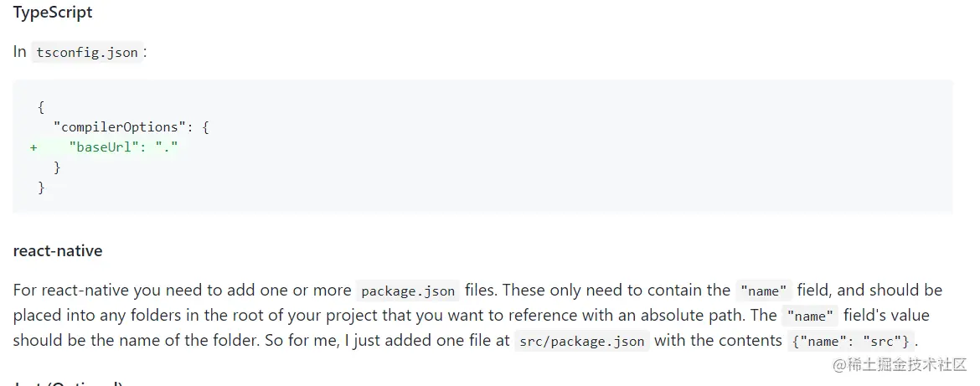Click the word 'In' before tsconfig.json
980x386 pixels.
(20, 52)
